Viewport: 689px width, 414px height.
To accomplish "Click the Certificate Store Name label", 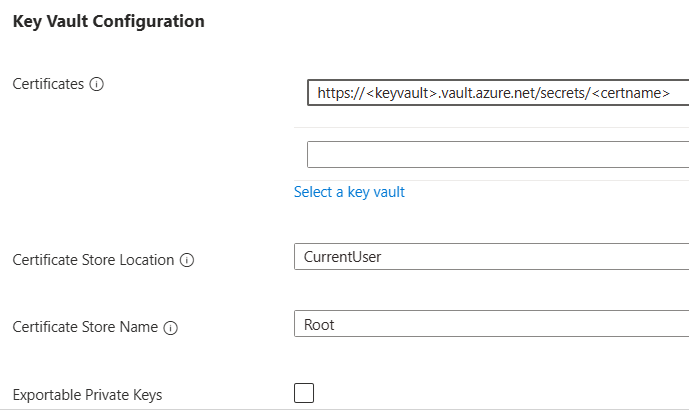I will coord(85,327).
